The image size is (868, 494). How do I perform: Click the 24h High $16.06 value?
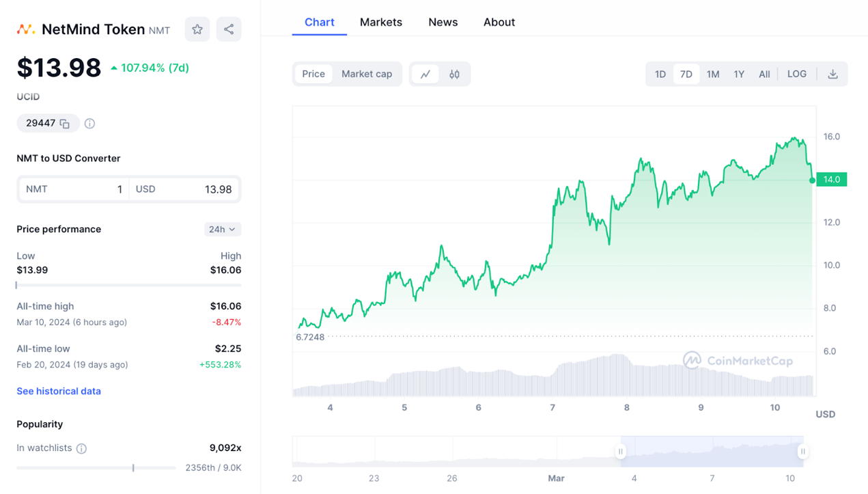pos(225,270)
